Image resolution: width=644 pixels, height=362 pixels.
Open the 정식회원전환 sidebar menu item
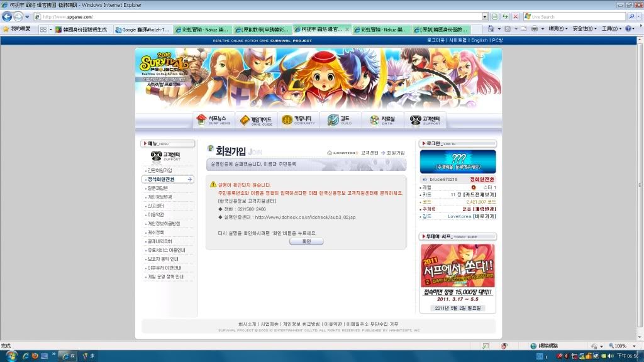pyautogui.click(x=167, y=179)
